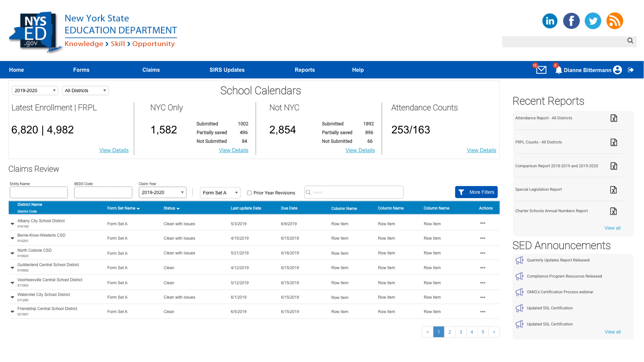This screenshot has height=362, width=644.
Task: Expand the North Colonie CSD row
Action: click(12, 253)
